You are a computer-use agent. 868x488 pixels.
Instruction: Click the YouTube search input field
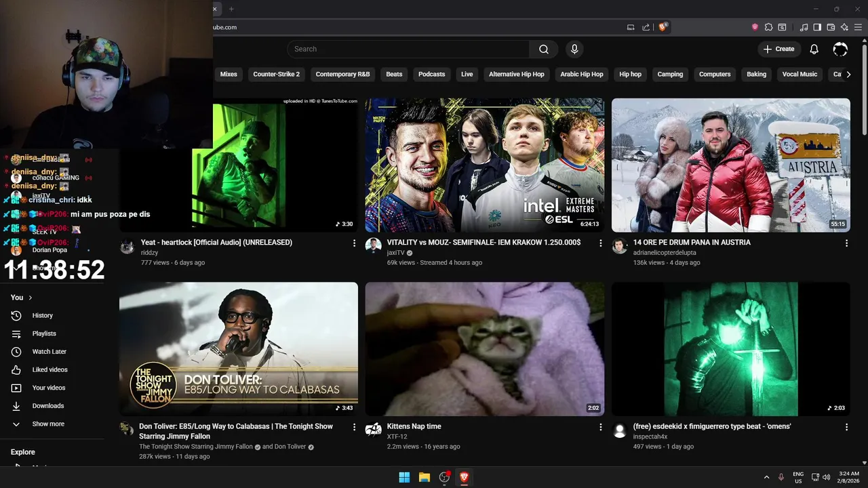(x=408, y=49)
